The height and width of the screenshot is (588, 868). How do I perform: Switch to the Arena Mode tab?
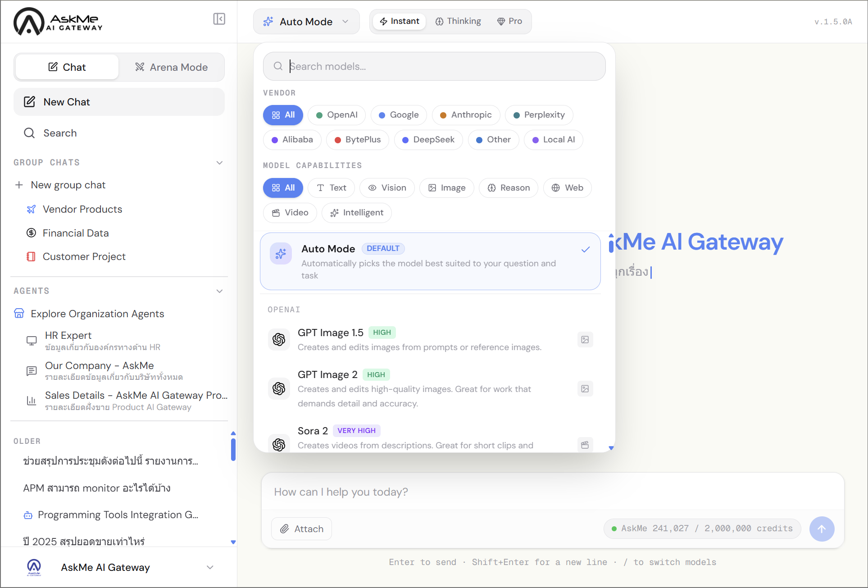[x=172, y=67]
